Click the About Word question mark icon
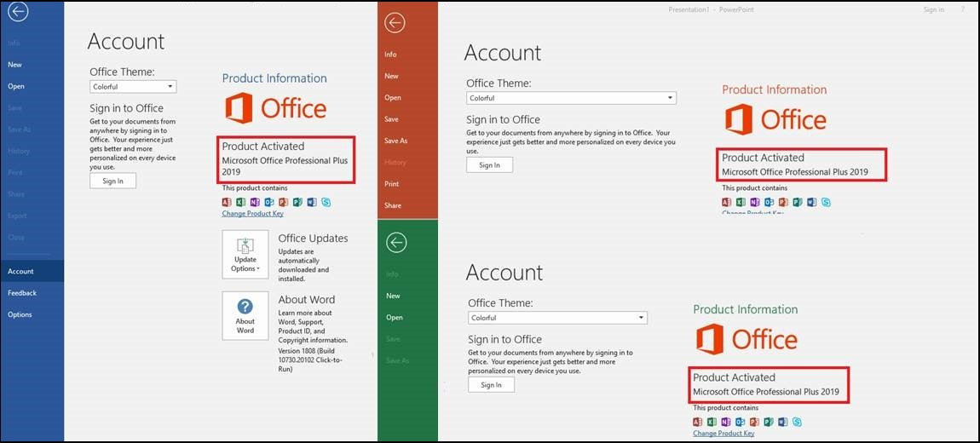The width and height of the screenshot is (980, 443). [245, 307]
